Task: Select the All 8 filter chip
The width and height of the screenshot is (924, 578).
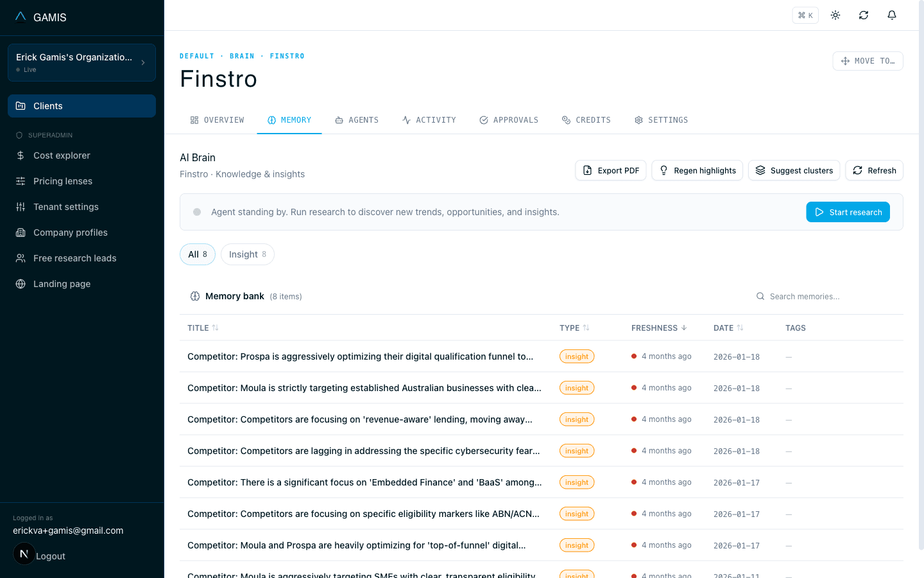Action: click(x=198, y=254)
